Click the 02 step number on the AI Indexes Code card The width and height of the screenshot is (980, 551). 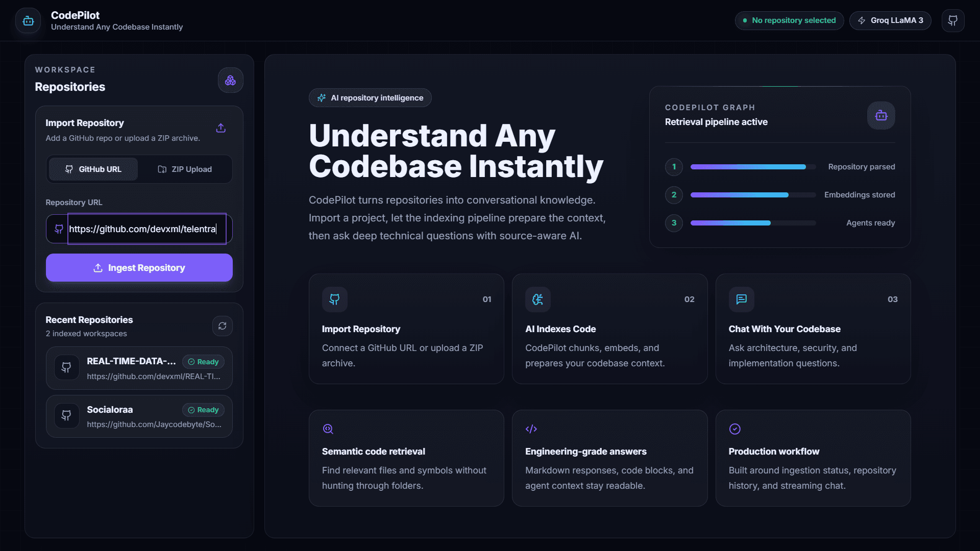pos(689,299)
